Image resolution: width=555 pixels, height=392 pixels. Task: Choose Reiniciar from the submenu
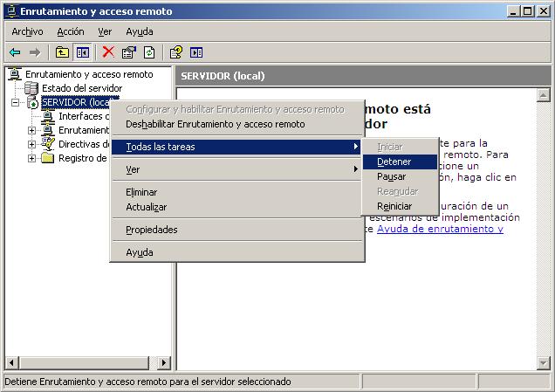(394, 206)
